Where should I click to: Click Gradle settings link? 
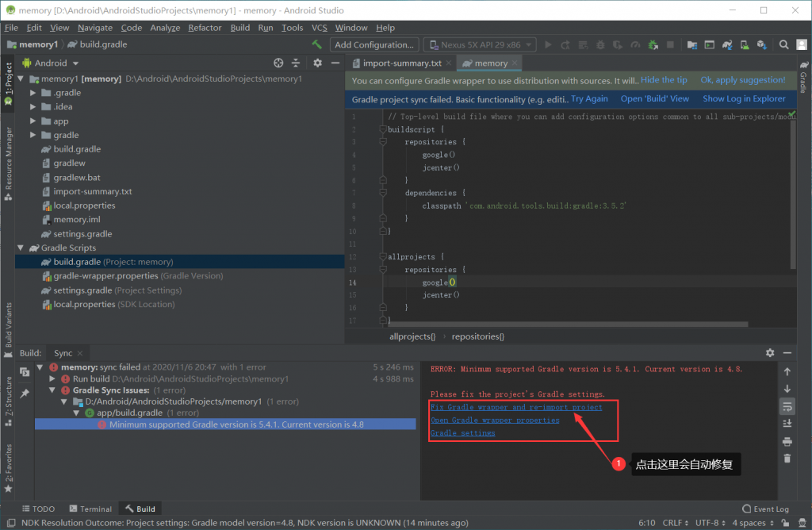462,433
